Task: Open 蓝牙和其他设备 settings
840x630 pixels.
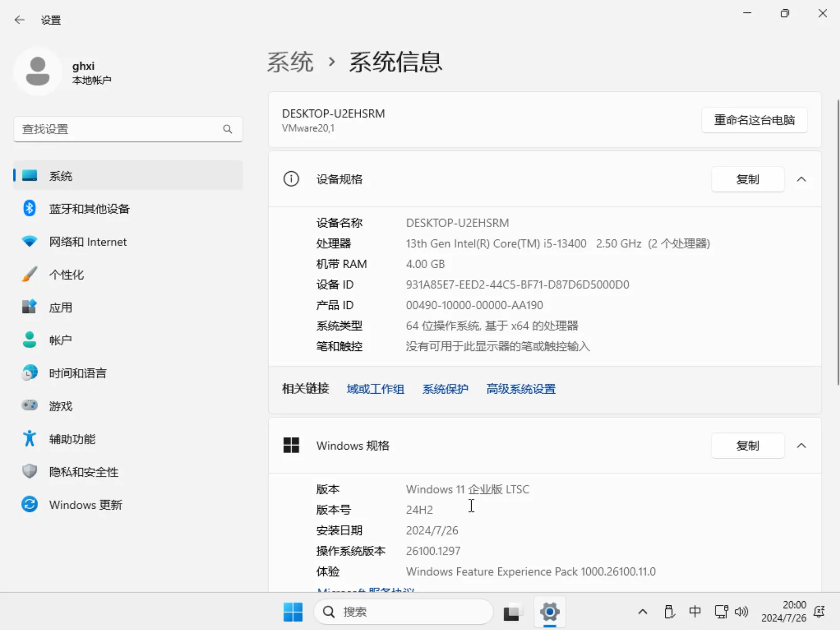Action: coord(89,209)
